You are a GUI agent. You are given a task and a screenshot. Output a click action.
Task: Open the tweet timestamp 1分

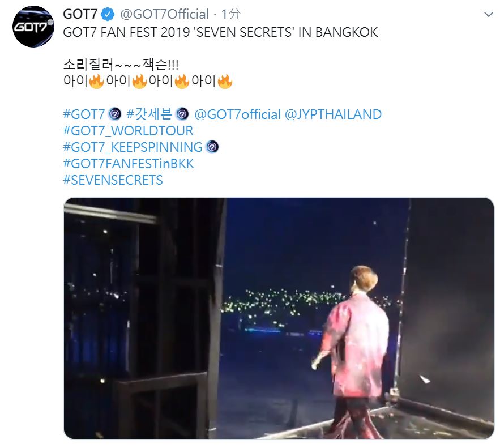tap(230, 14)
